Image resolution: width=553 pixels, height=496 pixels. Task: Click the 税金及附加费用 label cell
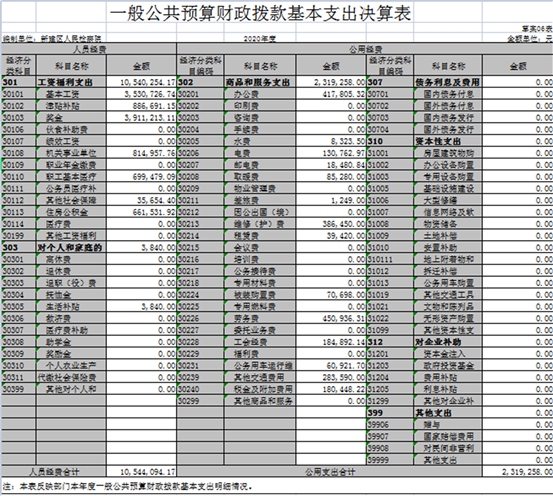[260, 389]
